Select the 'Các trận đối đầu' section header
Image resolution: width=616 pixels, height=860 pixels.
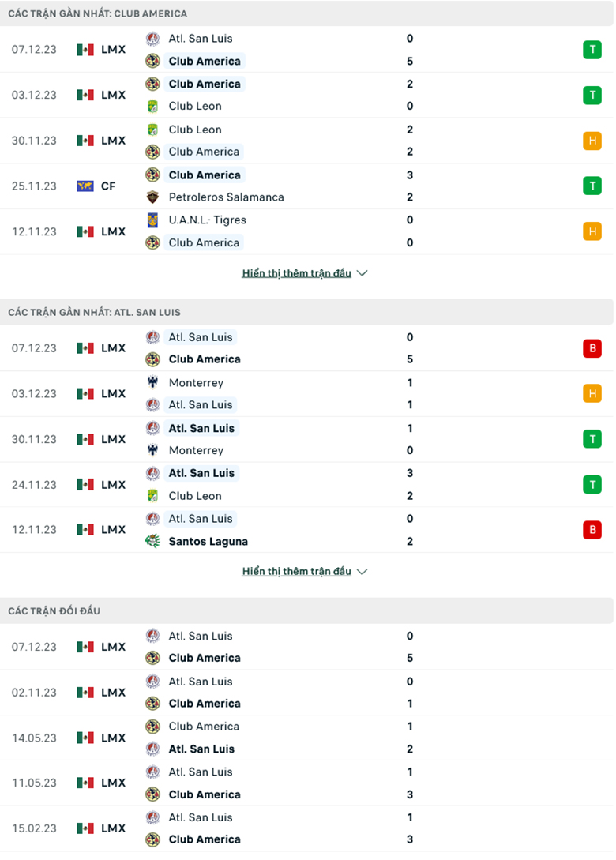(54, 611)
